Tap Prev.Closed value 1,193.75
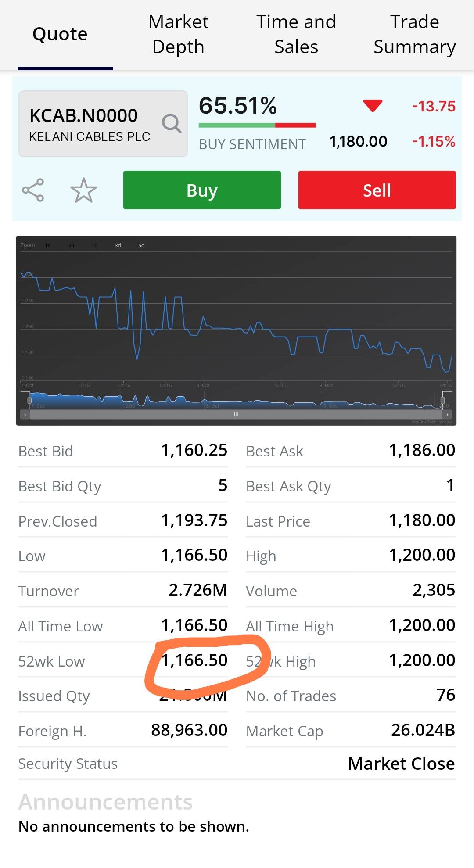The width and height of the screenshot is (474, 868). pyautogui.click(x=194, y=520)
